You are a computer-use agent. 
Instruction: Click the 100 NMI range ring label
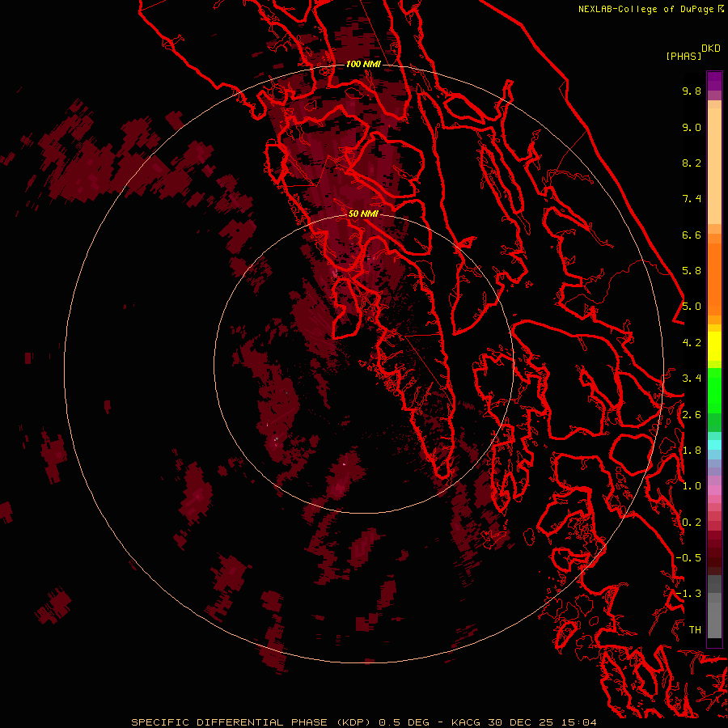pos(363,64)
